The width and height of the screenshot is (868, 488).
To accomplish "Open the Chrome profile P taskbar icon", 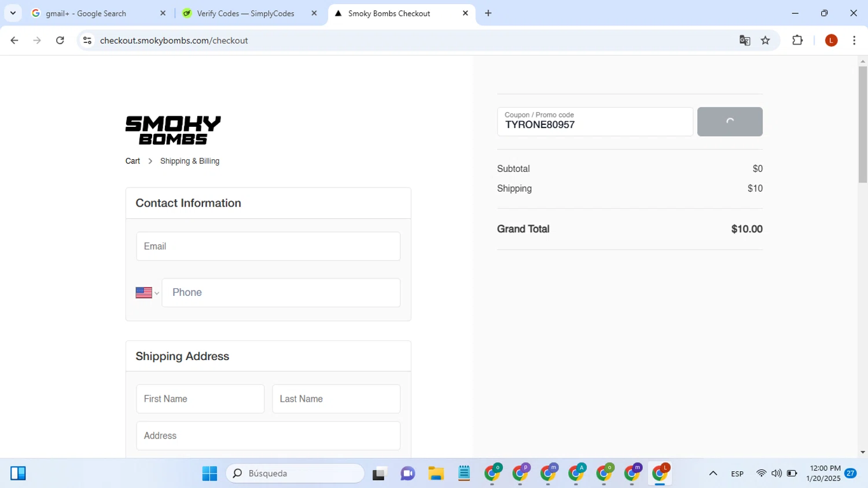I will pos(521,474).
